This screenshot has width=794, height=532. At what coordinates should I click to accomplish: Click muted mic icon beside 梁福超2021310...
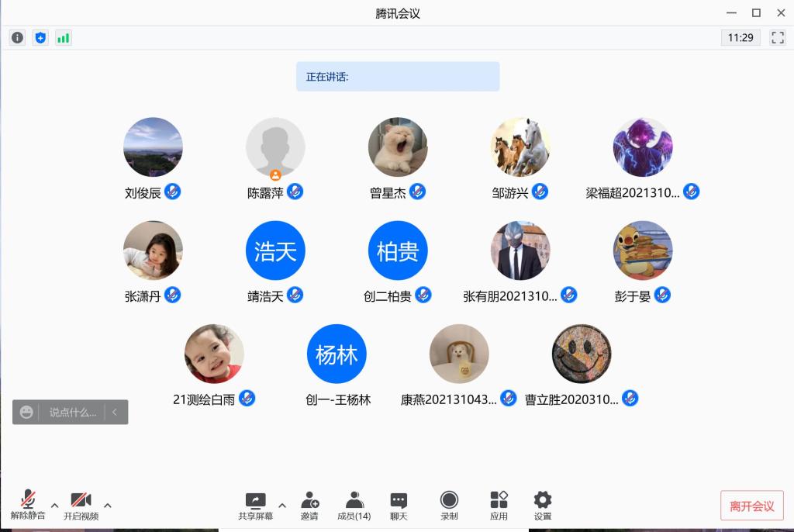click(691, 192)
